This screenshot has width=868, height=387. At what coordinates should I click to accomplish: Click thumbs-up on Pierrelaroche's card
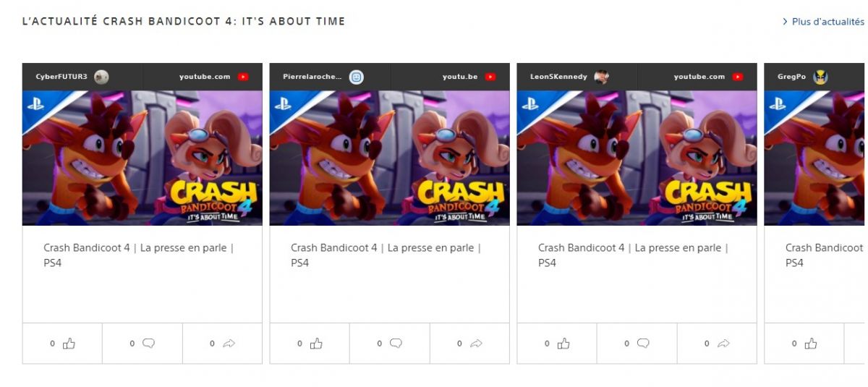(x=316, y=344)
